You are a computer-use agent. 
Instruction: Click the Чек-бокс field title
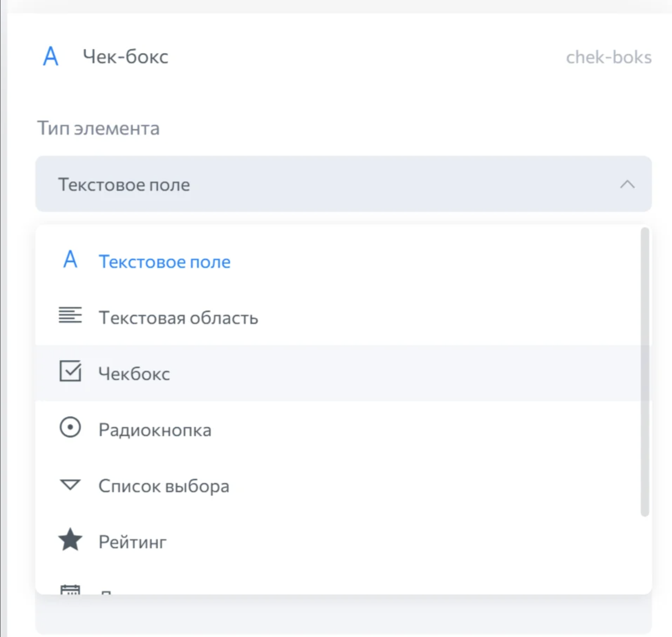click(x=126, y=57)
